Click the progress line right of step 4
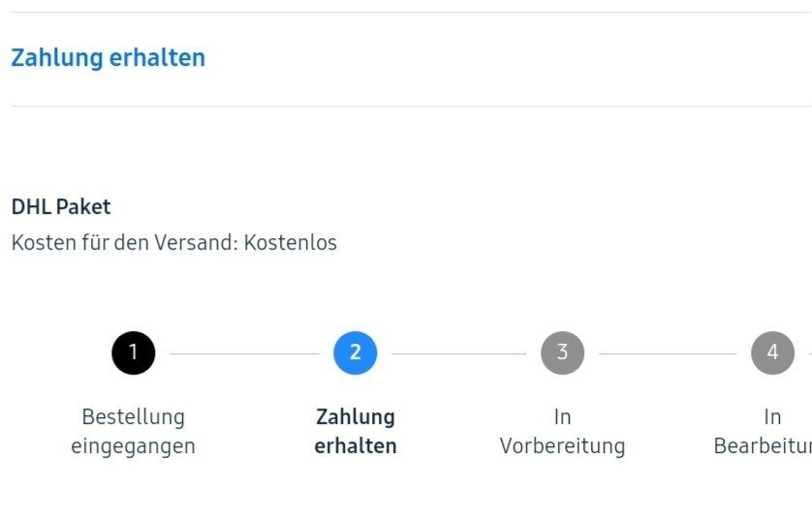This screenshot has width=812, height=516. 808,353
